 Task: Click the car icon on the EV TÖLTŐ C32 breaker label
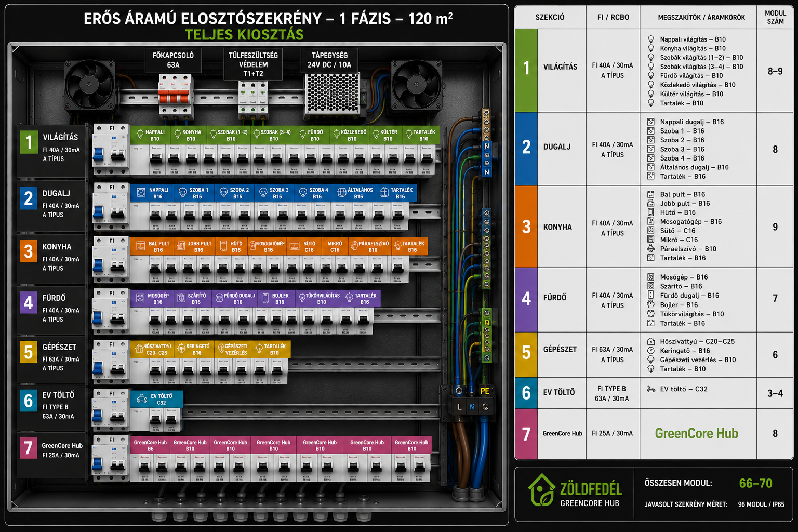(142, 399)
